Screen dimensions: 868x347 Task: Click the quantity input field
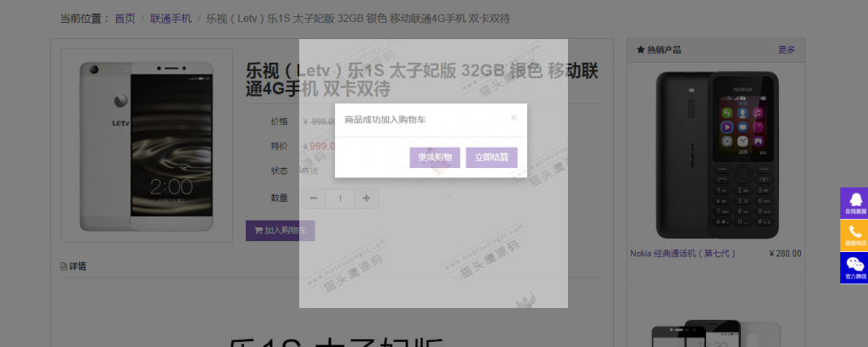tap(340, 199)
